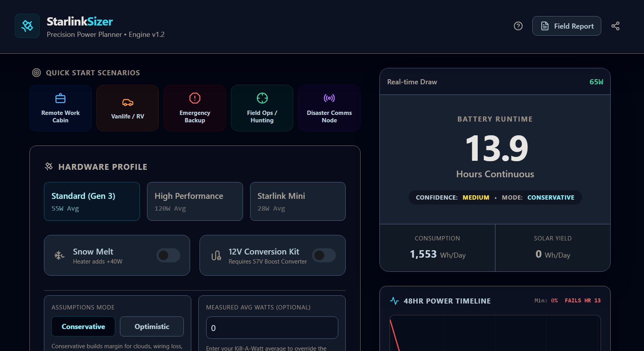The image size is (644, 351).
Task: Switch to Optimistic assumptions mode
Action: pyautogui.click(x=152, y=326)
